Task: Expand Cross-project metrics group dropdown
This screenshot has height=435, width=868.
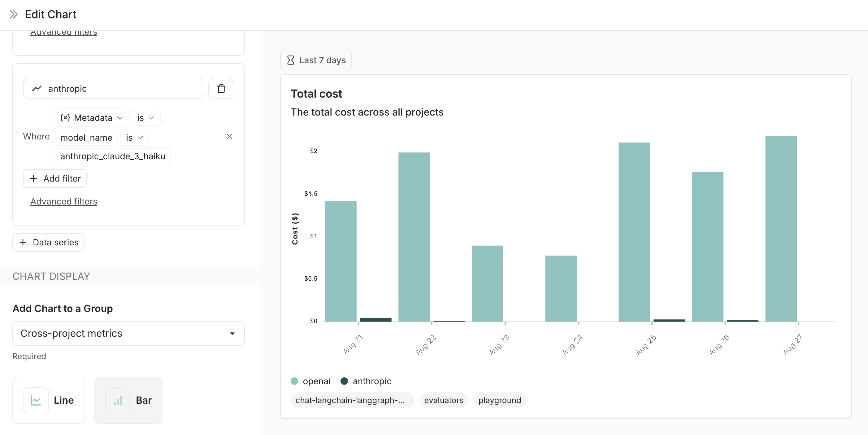Action: pos(128,333)
